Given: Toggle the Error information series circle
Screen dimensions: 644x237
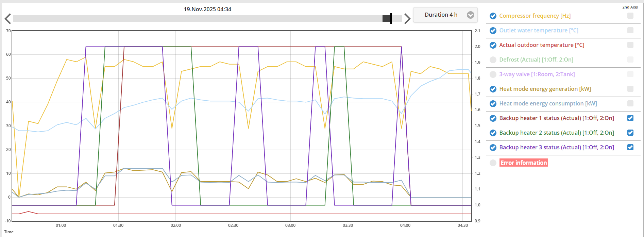Looking at the screenshot, I should [493, 163].
